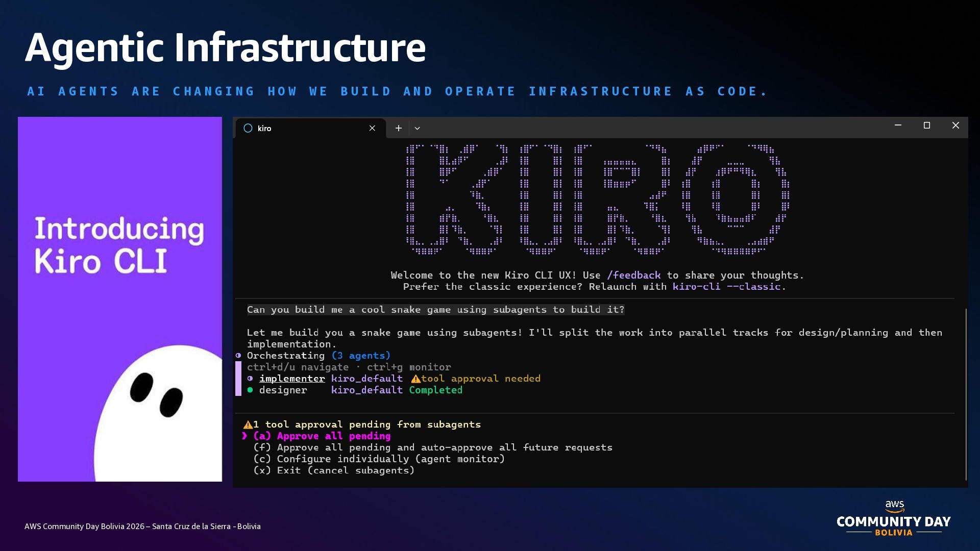This screenshot has height=551, width=980.
Task: Click the 'Completed' status text
Action: coord(436,390)
